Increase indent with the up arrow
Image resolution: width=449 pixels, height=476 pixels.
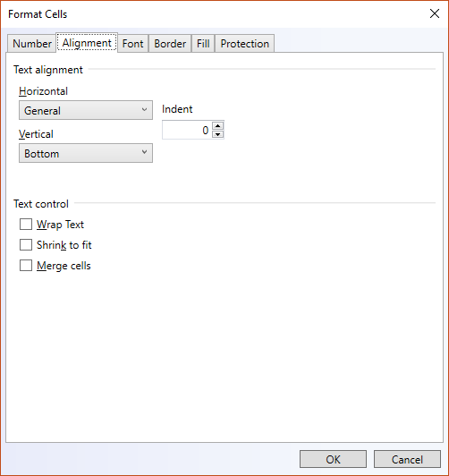click(x=217, y=125)
